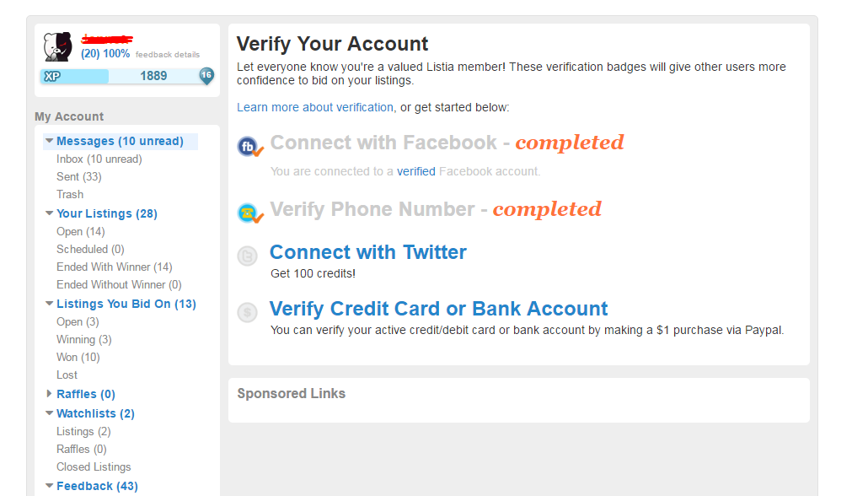The image size is (868, 496).
Task: Collapse the Watchlists section triangle
Action: click(49, 412)
